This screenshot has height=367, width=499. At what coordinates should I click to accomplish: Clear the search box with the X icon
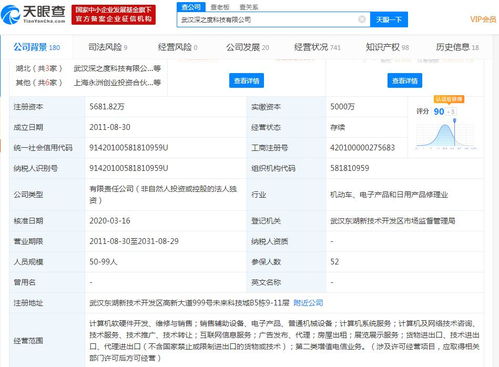pyautogui.click(x=362, y=19)
